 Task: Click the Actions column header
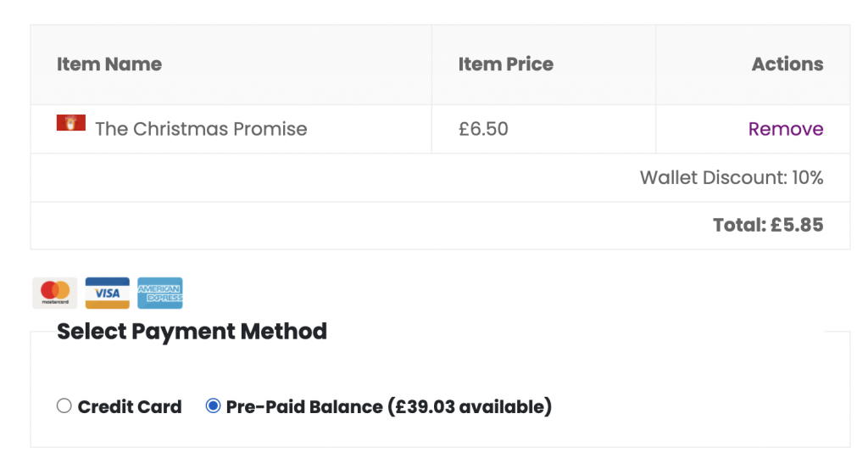pyautogui.click(x=787, y=64)
